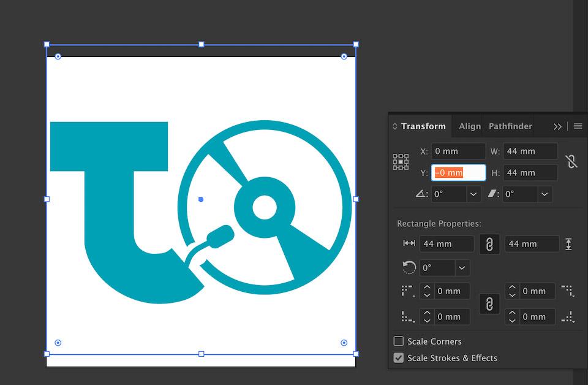
Task: Show hidden panel tabs with double chevron
Action: 557,126
